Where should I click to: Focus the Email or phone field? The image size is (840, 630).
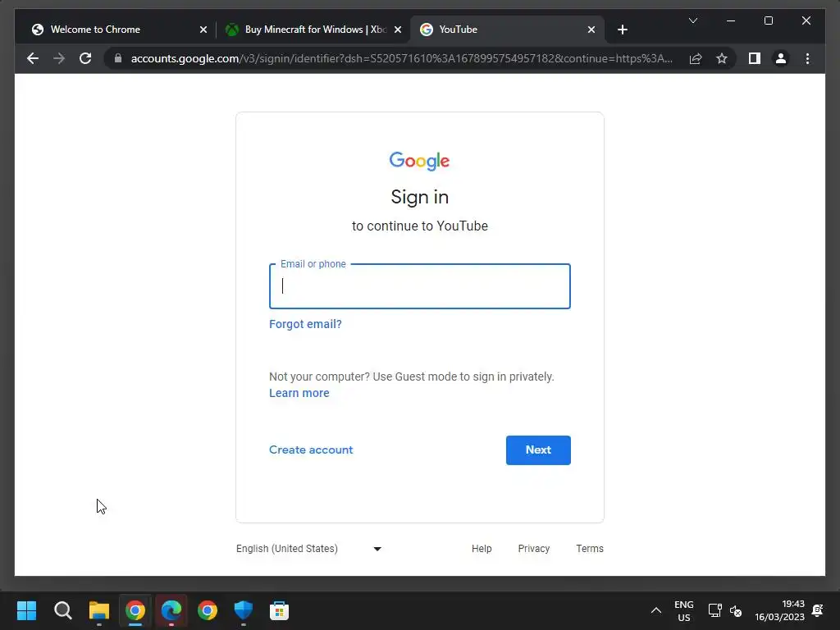pos(419,286)
